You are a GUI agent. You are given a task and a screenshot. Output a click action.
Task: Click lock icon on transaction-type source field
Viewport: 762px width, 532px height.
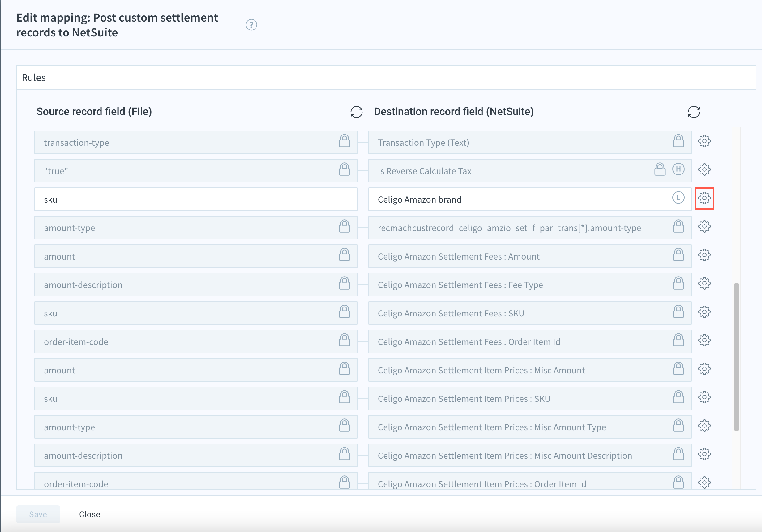344,141
